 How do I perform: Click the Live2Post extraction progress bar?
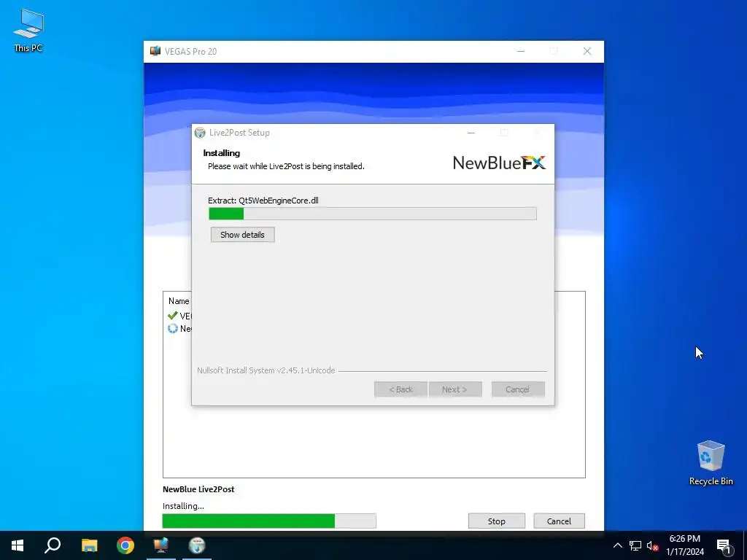[x=373, y=214]
